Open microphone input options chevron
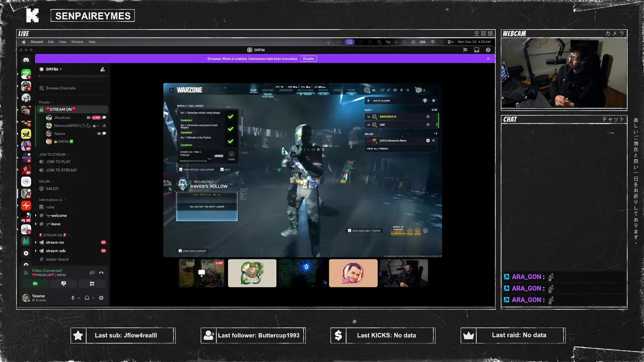The width and height of the screenshot is (644, 362). (79, 298)
